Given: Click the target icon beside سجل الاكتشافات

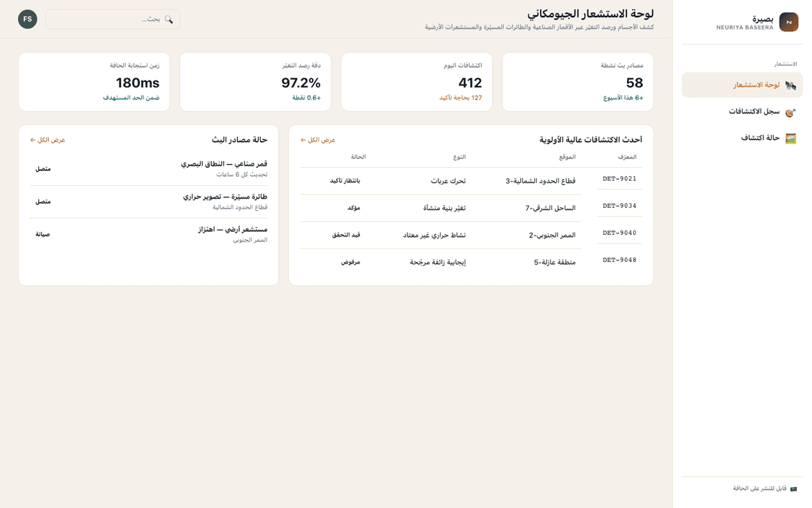Looking at the screenshot, I should [x=790, y=112].
